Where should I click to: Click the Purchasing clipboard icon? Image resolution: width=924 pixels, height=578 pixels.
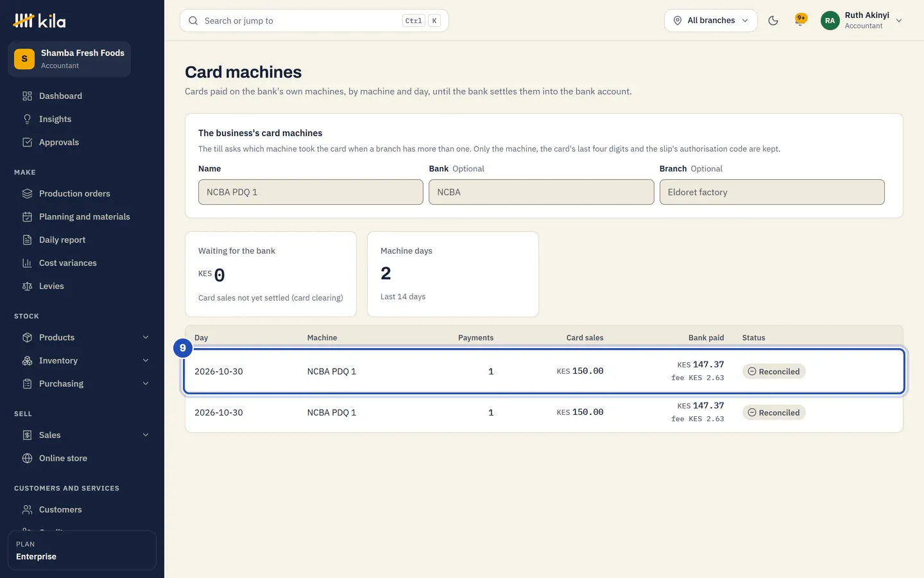[x=27, y=383]
